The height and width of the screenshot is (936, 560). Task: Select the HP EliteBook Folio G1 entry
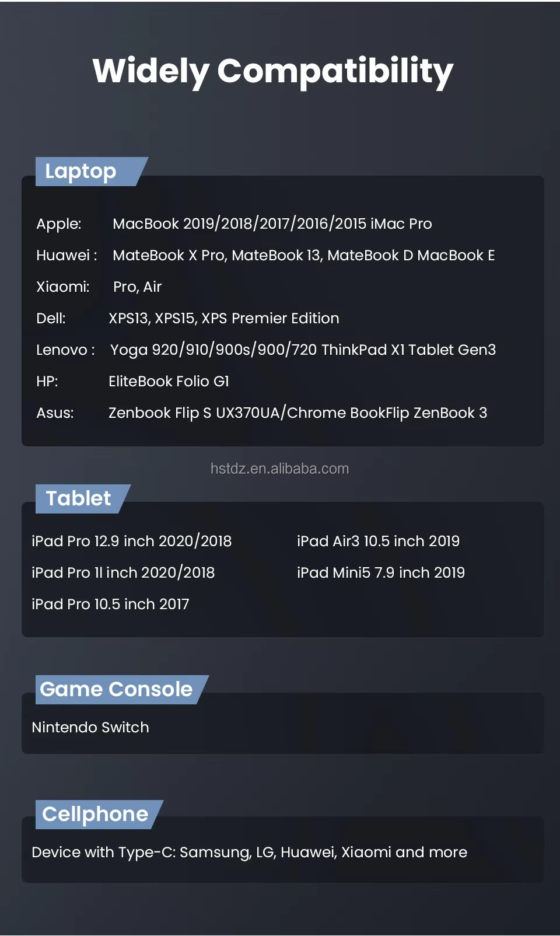(x=169, y=381)
